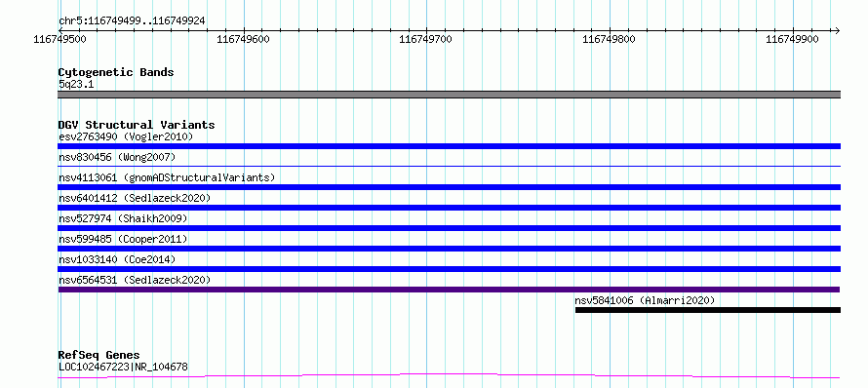Click ruler tick label 116749800
Screen dimensions: 868x388
pos(609,39)
